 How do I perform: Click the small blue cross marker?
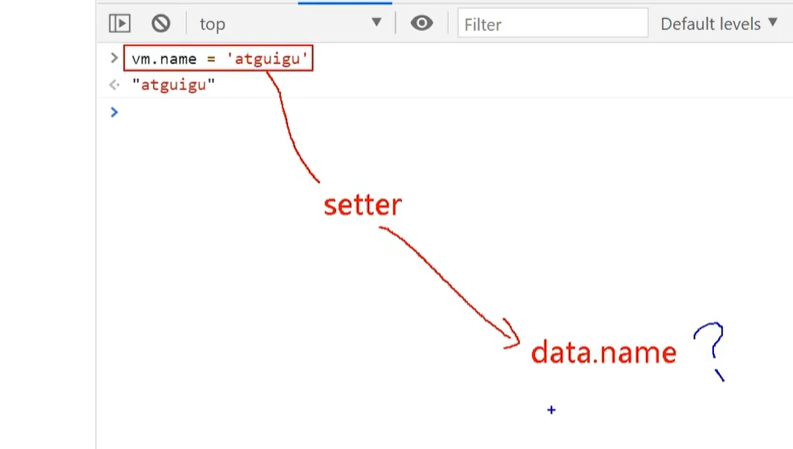[x=551, y=410]
